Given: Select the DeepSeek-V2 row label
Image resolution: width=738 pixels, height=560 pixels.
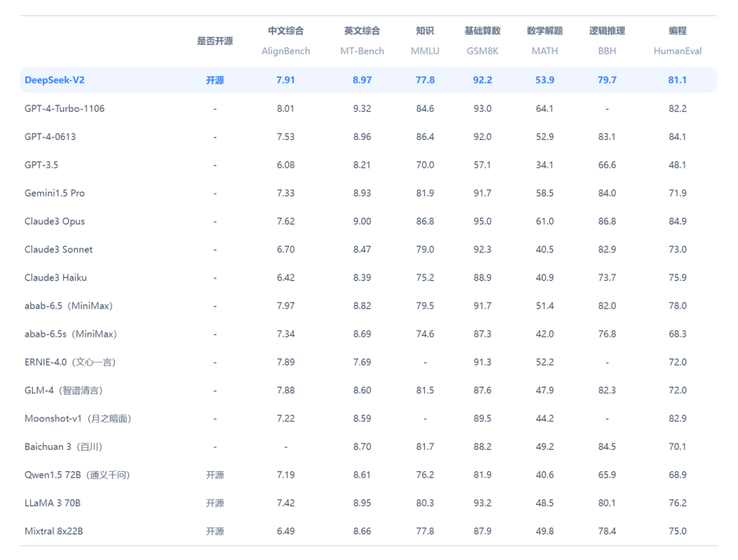Looking at the screenshot, I should [55, 80].
